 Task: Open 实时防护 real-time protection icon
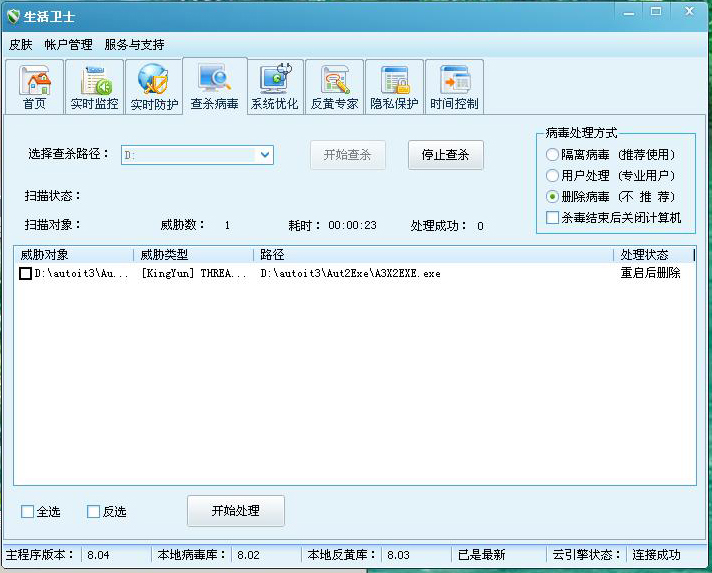coord(154,87)
